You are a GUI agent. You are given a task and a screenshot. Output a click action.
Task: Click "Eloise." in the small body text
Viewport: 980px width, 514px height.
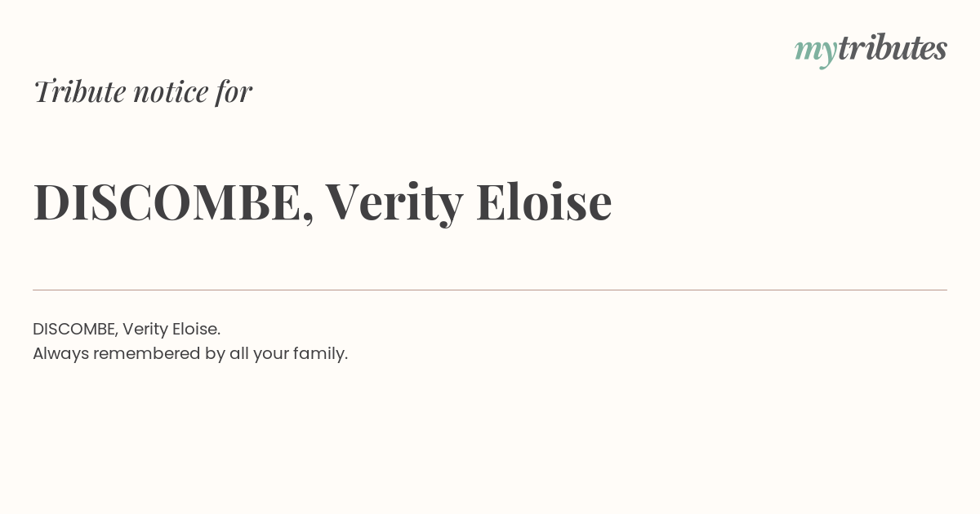[196, 329]
